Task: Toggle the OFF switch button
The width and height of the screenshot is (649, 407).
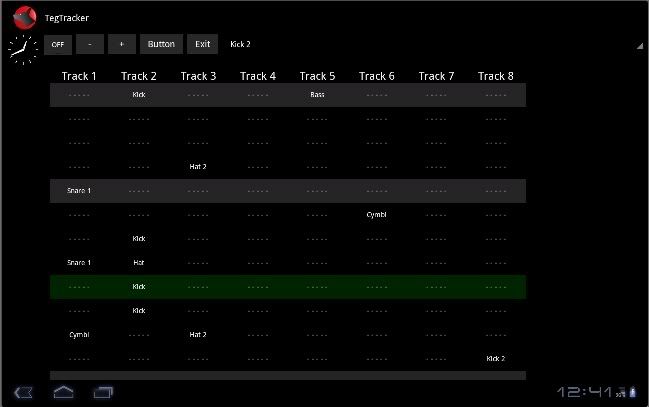Action: click(57, 44)
